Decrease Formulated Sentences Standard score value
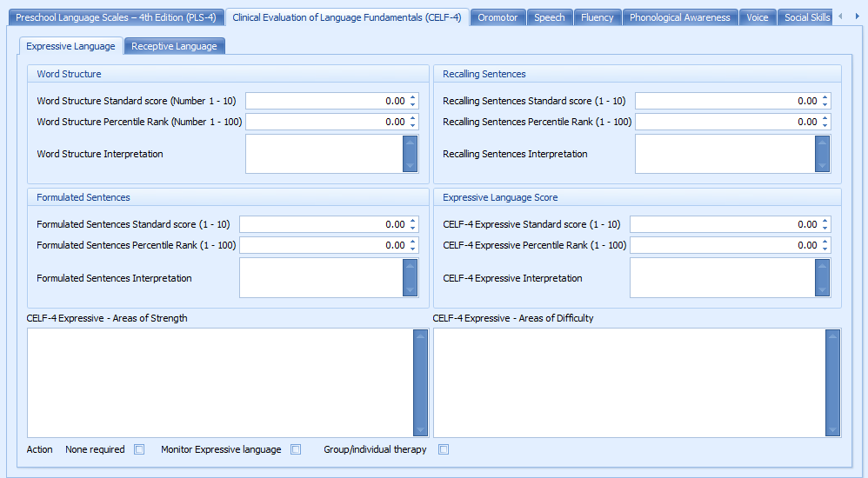 [412, 228]
